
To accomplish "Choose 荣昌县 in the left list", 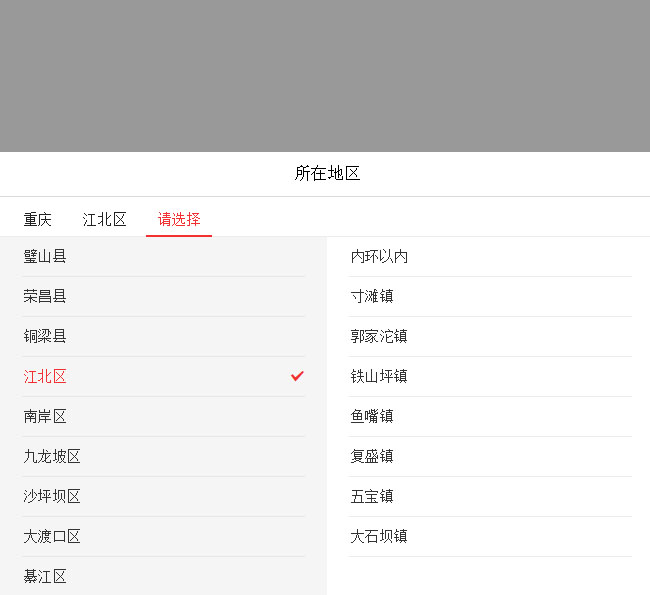I will (x=46, y=296).
